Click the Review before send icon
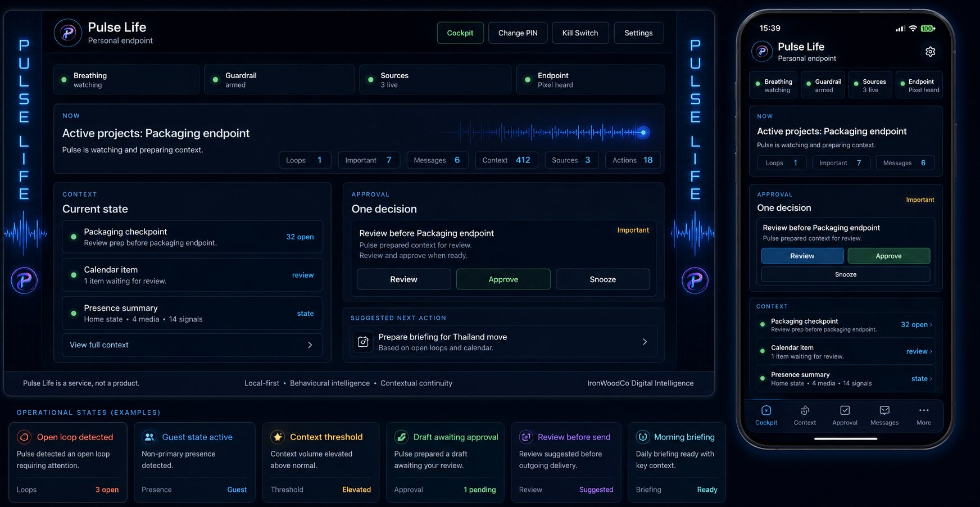This screenshot has height=507, width=980. click(x=526, y=437)
